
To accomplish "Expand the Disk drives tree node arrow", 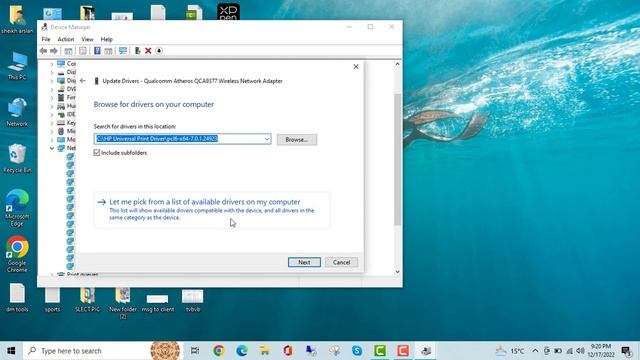I will 52,72.
